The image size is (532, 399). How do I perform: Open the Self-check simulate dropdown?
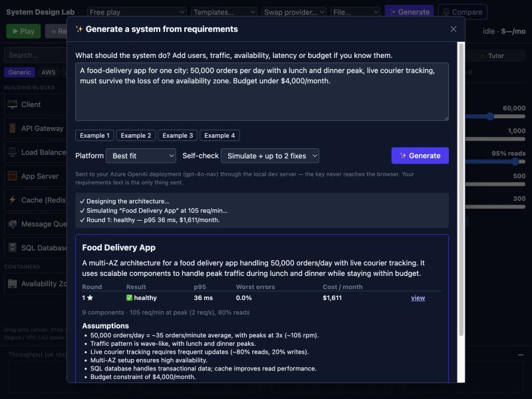point(270,156)
